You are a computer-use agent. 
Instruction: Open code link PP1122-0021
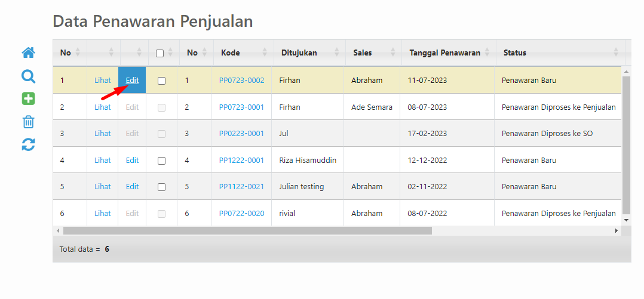click(241, 187)
